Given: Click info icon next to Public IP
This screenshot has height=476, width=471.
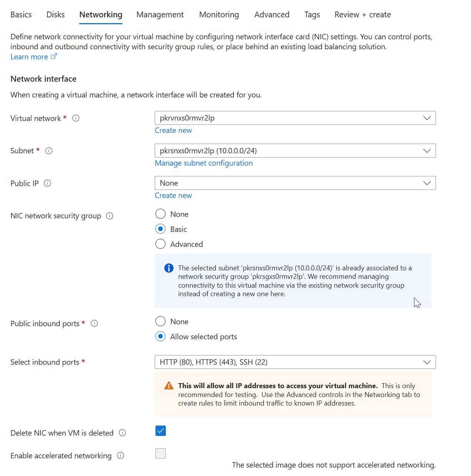Looking at the screenshot, I should [47, 183].
